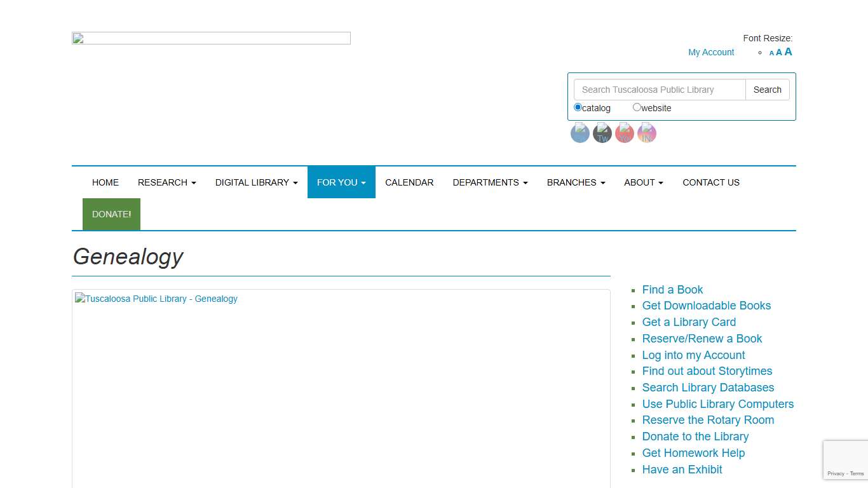Open the Instagram social media icon
The width and height of the screenshot is (868, 488).
(646, 133)
